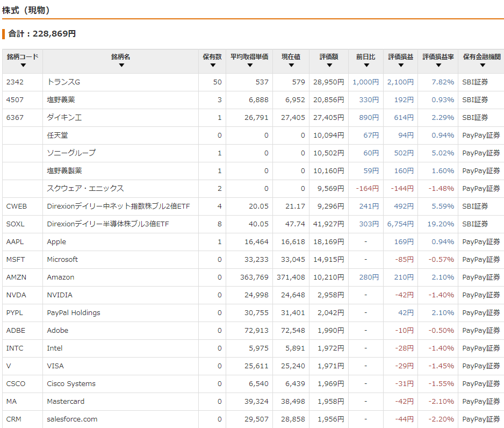Sort by 現在値 column arrow
This screenshot has width=504, height=428.
click(x=291, y=65)
